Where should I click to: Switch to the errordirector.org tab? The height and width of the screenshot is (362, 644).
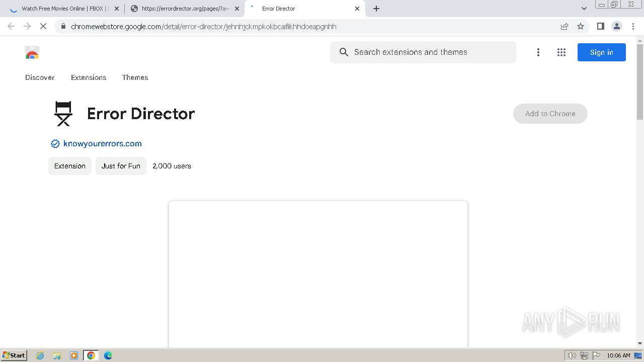click(x=184, y=9)
